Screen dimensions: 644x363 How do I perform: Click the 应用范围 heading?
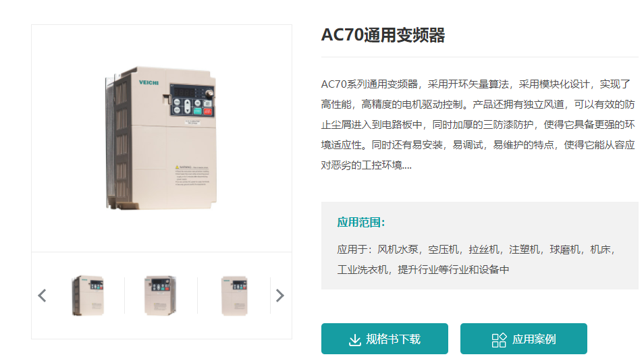361,222
